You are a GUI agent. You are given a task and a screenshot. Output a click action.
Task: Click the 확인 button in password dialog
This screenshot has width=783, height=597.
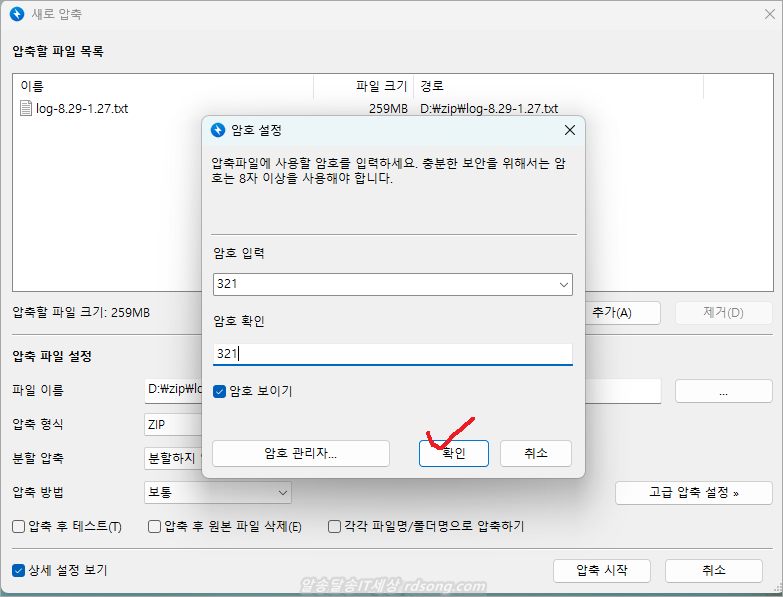453,453
